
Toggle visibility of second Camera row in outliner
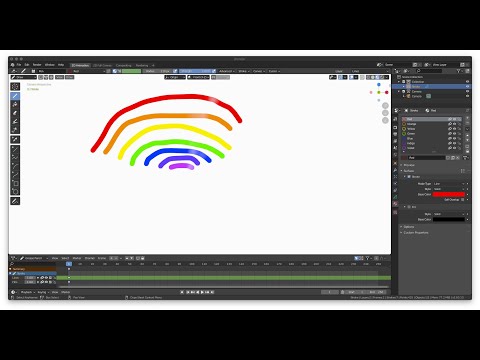point(467,96)
